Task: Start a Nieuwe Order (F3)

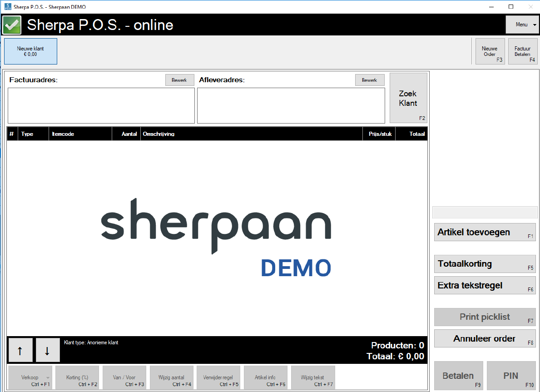Action: point(490,51)
